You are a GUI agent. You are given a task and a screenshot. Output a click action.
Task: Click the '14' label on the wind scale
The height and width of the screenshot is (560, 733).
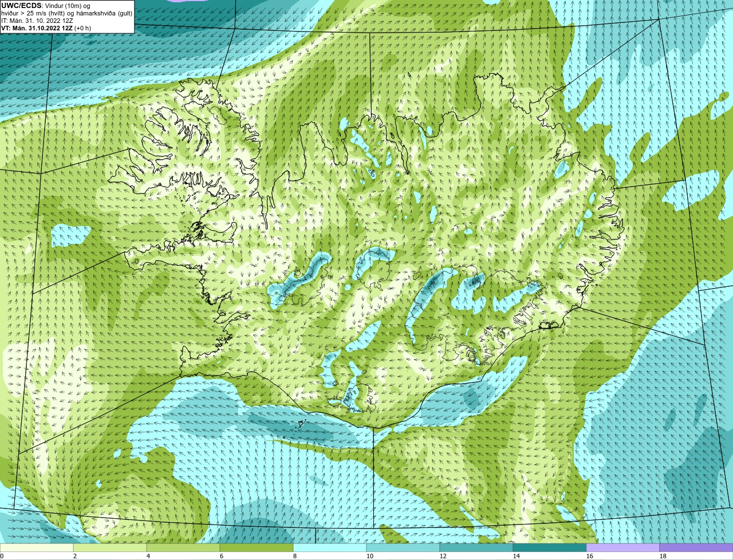517,556
